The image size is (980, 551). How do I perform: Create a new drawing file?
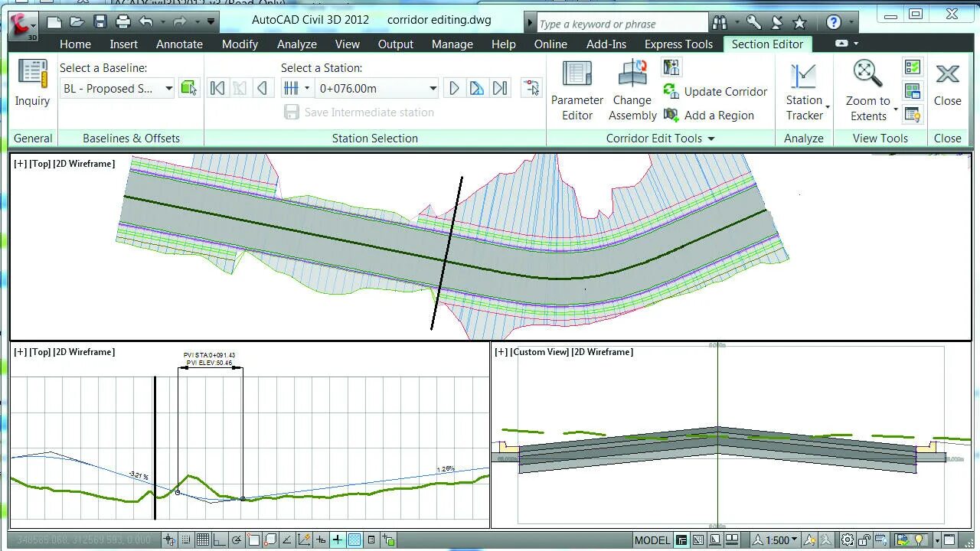point(54,21)
